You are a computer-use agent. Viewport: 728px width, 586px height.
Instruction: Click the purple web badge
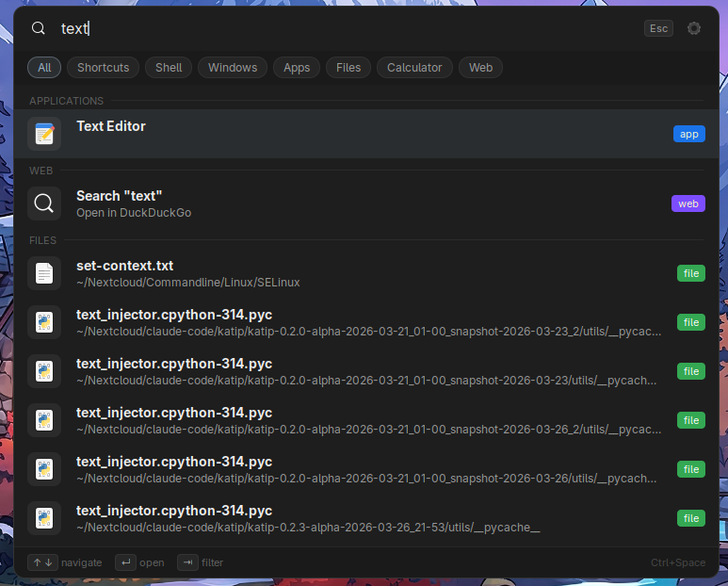(688, 203)
